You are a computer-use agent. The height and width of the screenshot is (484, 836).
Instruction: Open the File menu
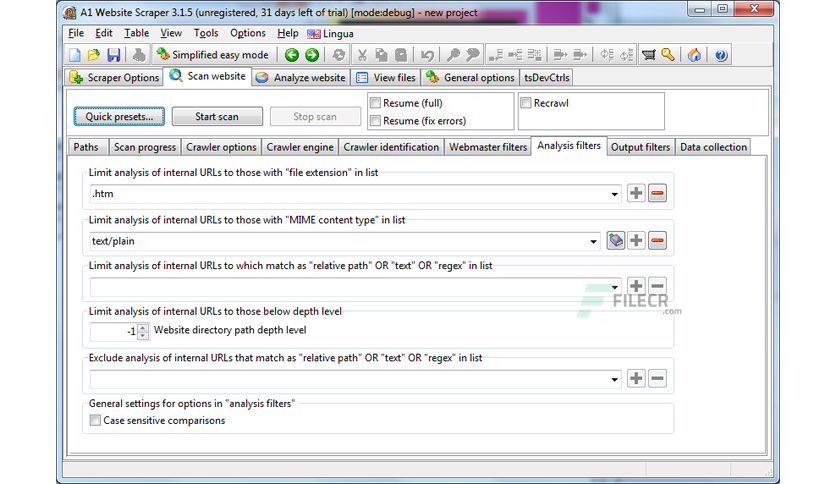76,33
